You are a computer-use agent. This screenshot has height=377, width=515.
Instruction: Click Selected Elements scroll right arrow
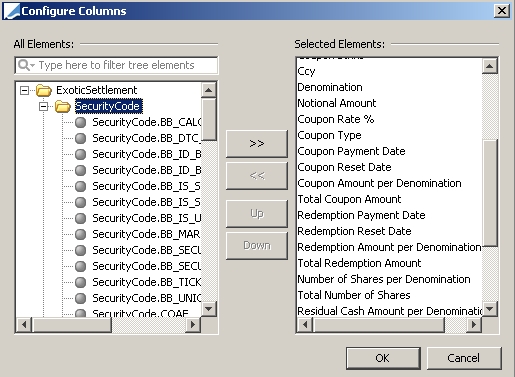pyautogui.click(x=474, y=325)
